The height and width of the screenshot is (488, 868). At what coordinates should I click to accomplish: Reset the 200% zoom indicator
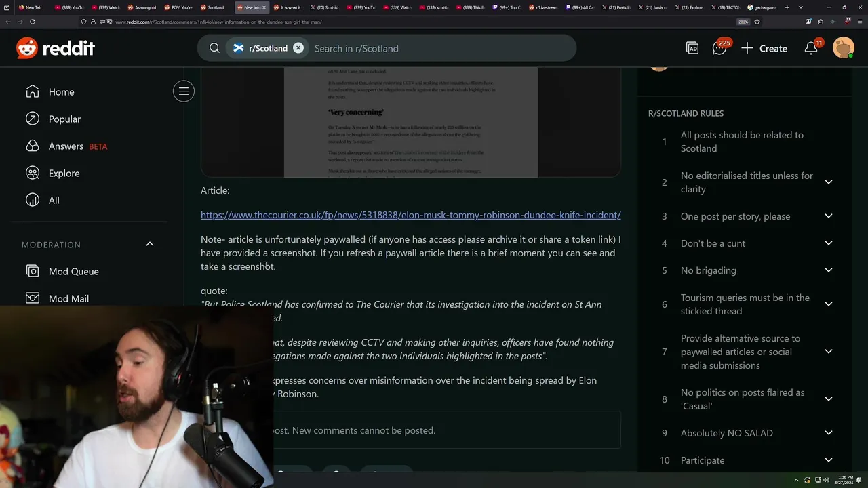coord(743,22)
